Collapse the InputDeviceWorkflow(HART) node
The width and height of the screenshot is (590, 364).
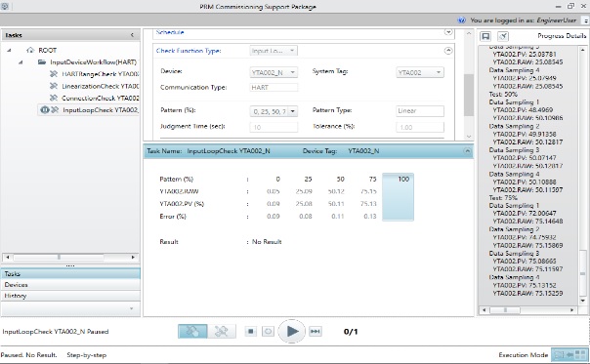coord(21,62)
